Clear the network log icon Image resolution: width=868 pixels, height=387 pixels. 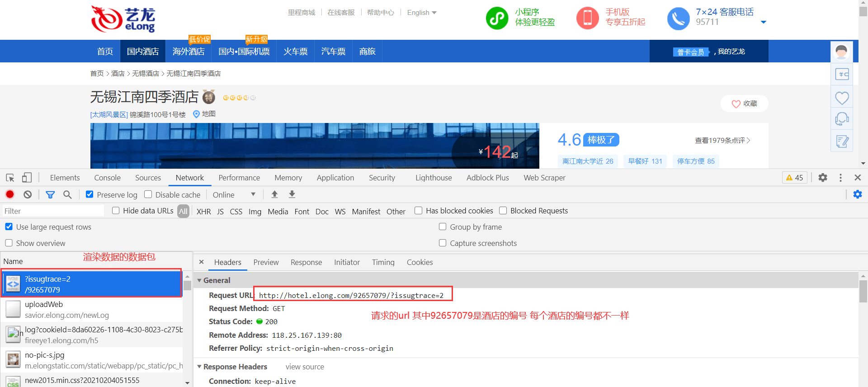tap(28, 194)
